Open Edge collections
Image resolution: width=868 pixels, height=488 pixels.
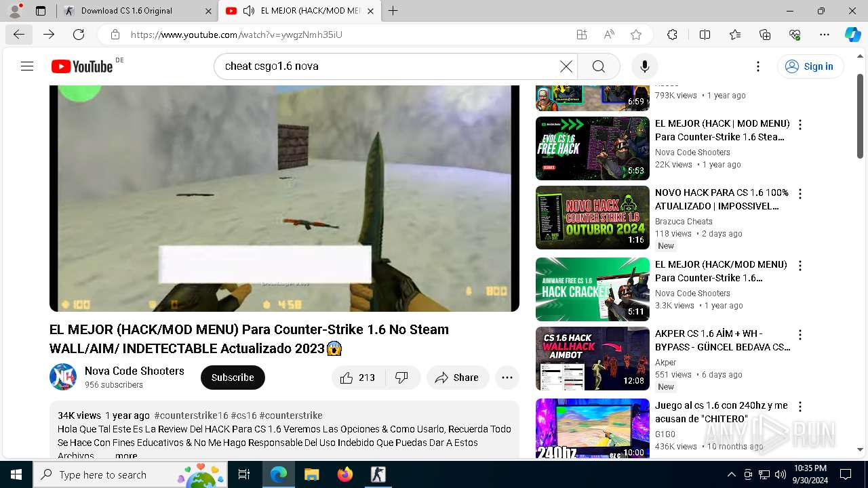click(765, 35)
